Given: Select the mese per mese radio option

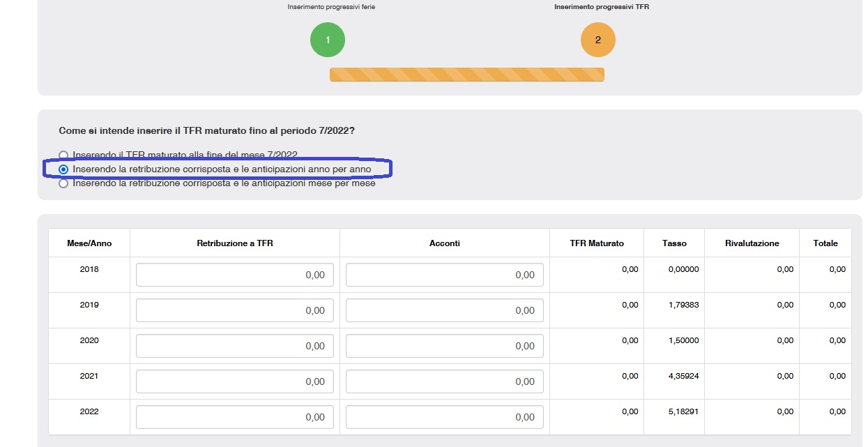Looking at the screenshot, I should pos(63,183).
